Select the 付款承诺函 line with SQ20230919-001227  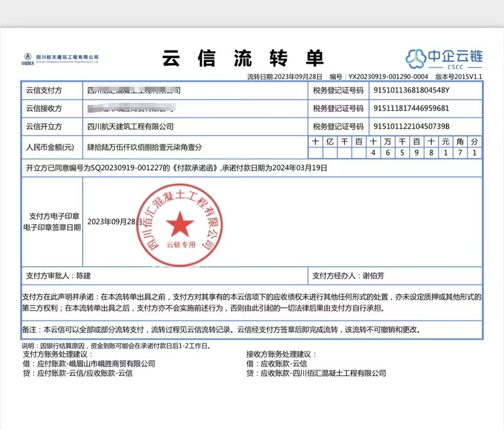tap(176, 168)
